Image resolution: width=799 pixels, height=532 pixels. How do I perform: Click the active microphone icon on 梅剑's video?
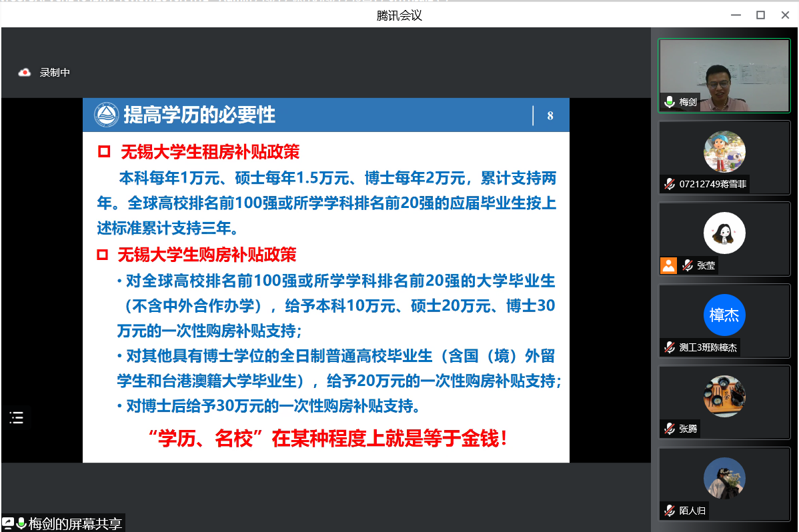(x=670, y=102)
